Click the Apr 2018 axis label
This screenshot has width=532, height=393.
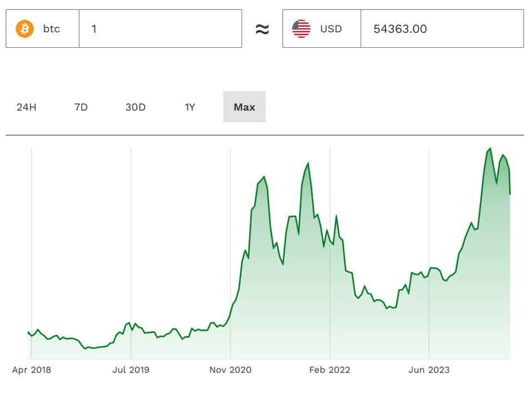[x=32, y=370]
